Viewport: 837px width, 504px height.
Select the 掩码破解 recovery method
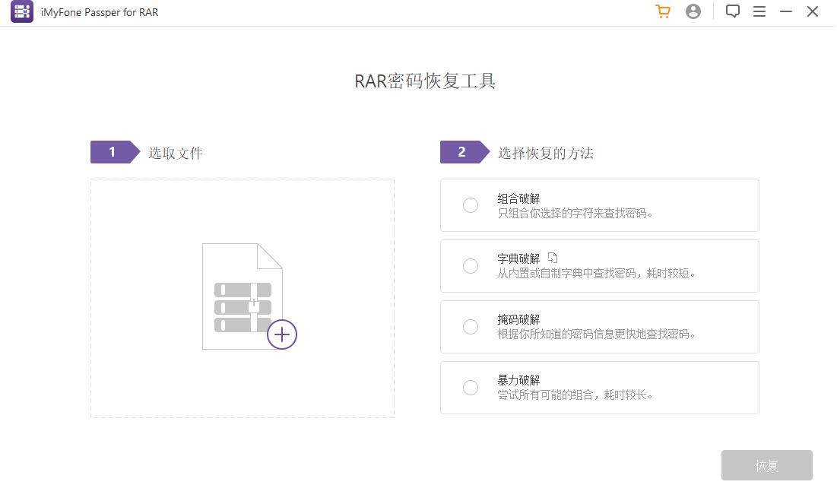tap(470, 326)
